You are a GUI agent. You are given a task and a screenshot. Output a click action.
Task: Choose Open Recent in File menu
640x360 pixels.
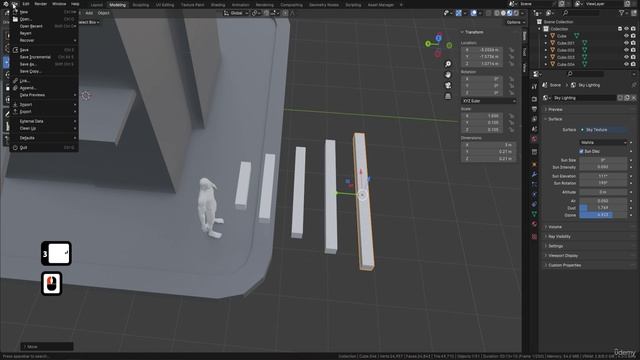pyautogui.click(x=43, y=26)
